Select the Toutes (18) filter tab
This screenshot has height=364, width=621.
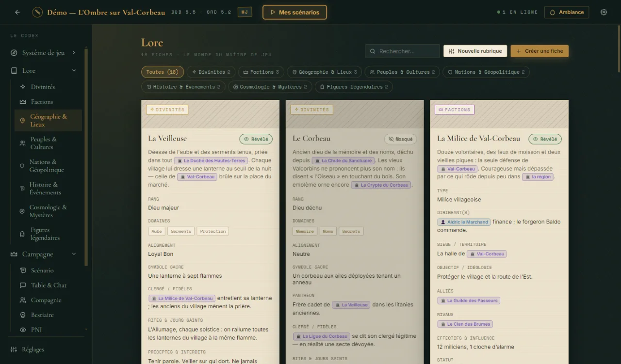163,72
